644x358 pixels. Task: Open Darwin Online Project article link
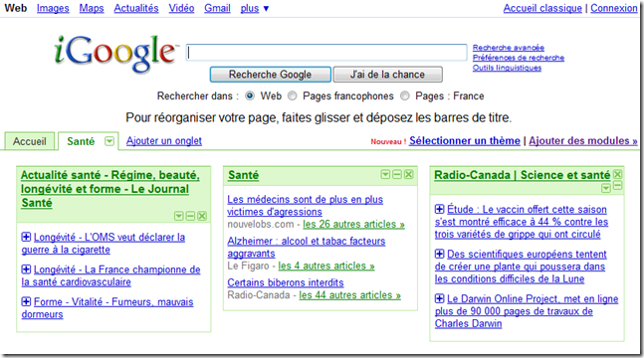tap(527, 311)
